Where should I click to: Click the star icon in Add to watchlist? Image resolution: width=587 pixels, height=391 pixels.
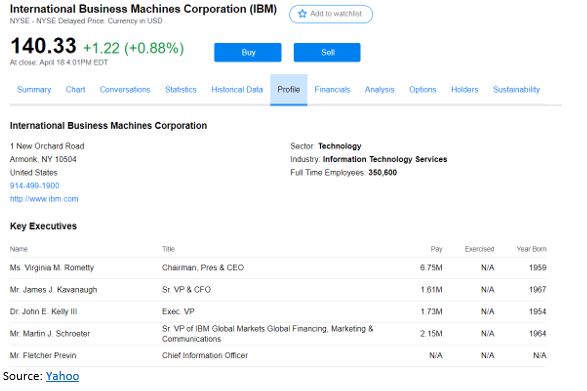[302, 14]
